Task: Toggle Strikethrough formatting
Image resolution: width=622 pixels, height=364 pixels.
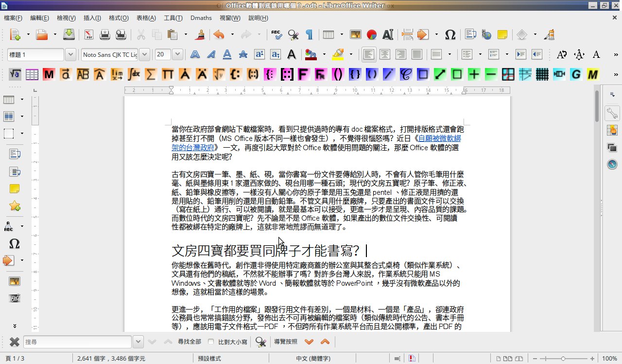Action: 243,54
